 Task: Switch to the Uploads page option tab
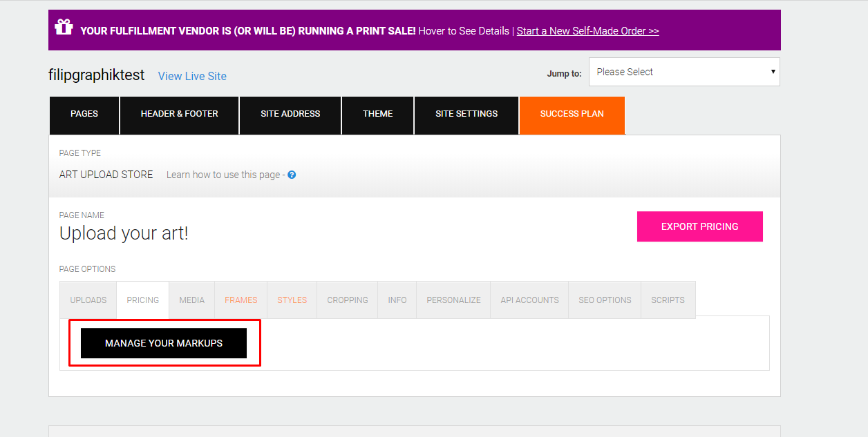click(x=88, y=300)
